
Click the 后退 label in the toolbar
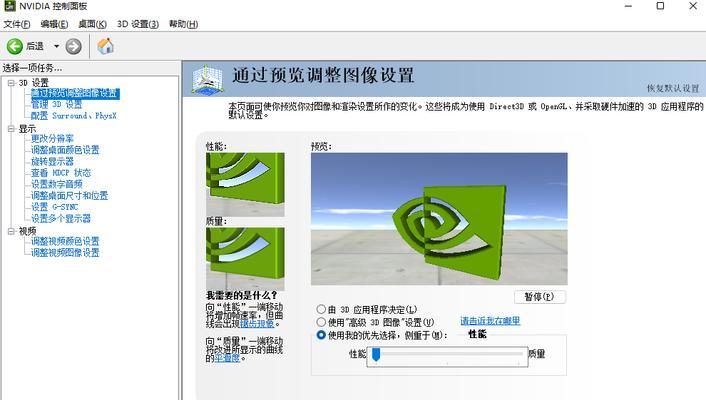pos(35,46)
